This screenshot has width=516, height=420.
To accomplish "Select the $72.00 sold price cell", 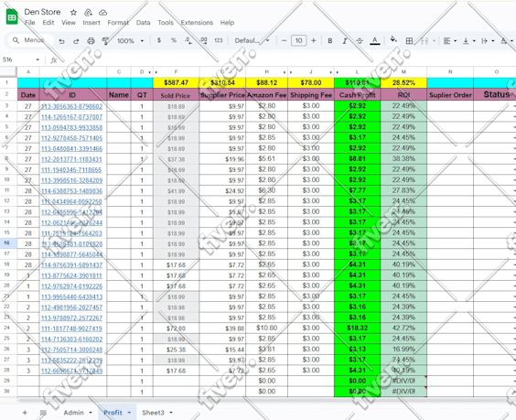I will coord(176,328).
